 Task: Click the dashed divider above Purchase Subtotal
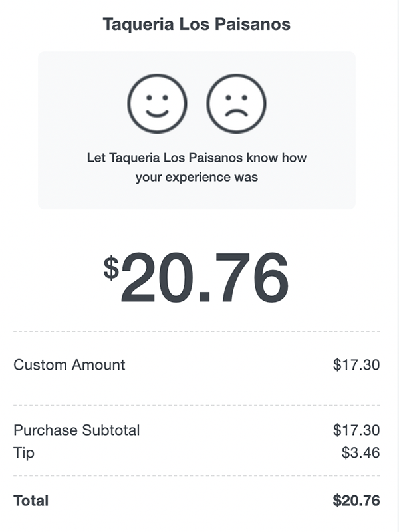pos(196,405)
